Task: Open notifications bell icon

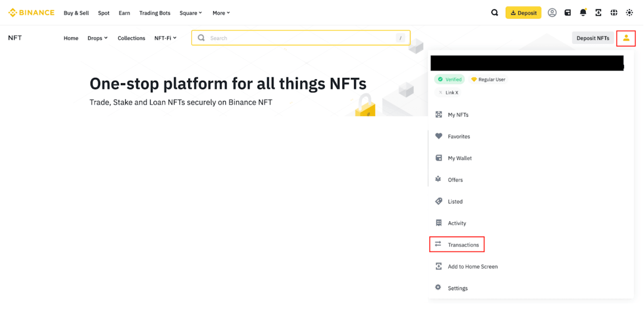Action: (x=583, y=13)
